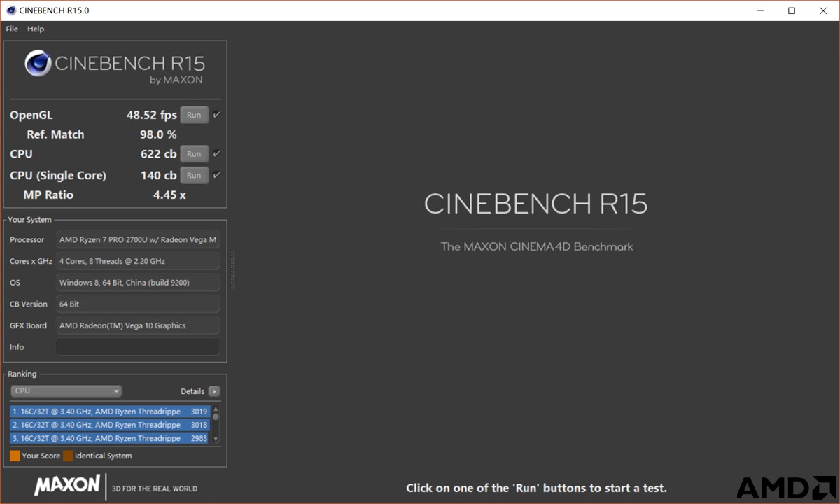
Task: Click the OS field showing Windows 8
Action: coord(138,283)
